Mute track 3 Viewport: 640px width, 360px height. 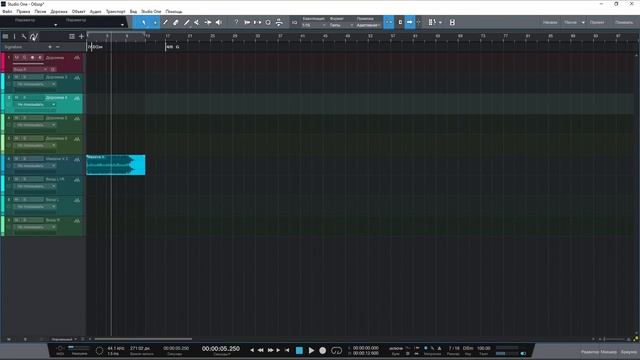click(x=17, y=98)
